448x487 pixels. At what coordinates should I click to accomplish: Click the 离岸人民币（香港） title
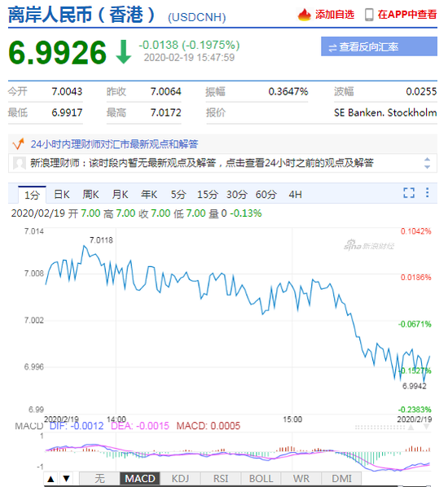pos(81,15)
